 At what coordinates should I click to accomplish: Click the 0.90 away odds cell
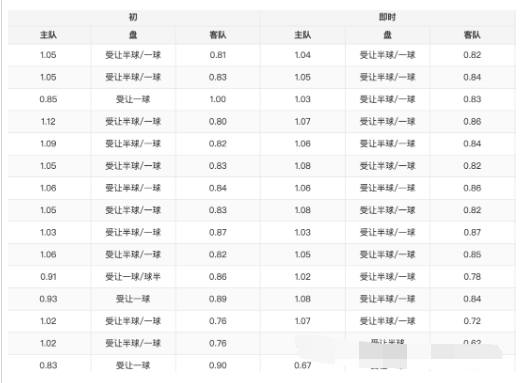point(218,365)
